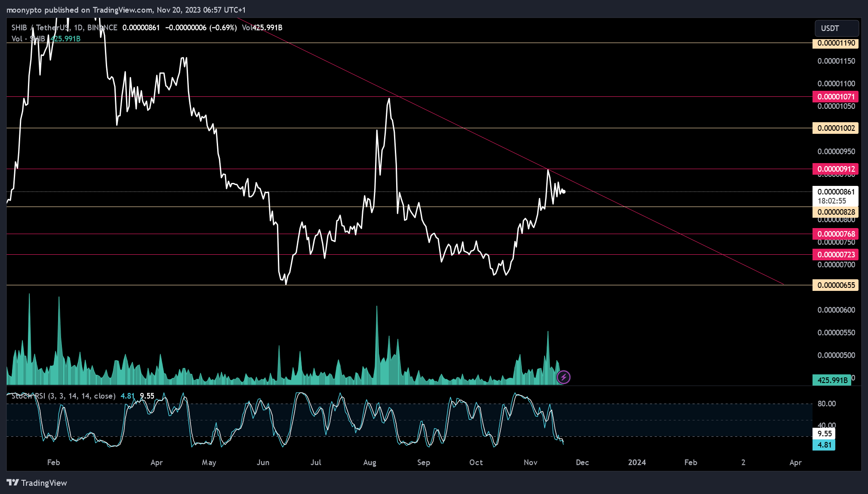Image resolution: width=868 pixels, height=494 pixels.
Task: Click the Stoch RSI 4.81 axis label
Action: click(824, 445)
